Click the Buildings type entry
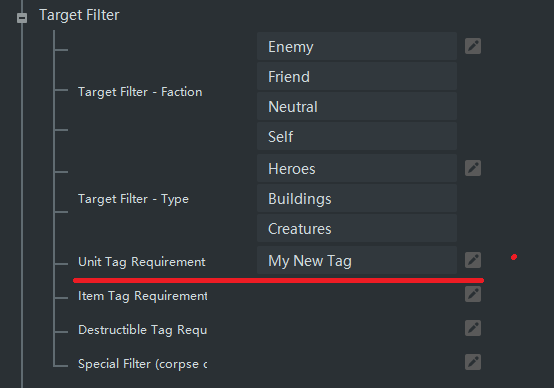Image resolution: width=554 pixels, height=388 pixels. point(357,199)
